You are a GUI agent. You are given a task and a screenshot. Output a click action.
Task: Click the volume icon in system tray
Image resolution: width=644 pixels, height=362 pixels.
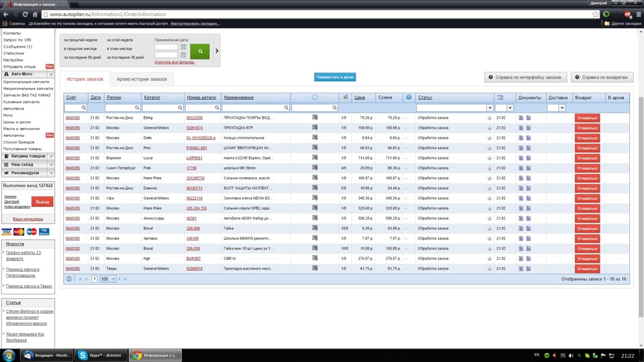(x=571, y=355)
